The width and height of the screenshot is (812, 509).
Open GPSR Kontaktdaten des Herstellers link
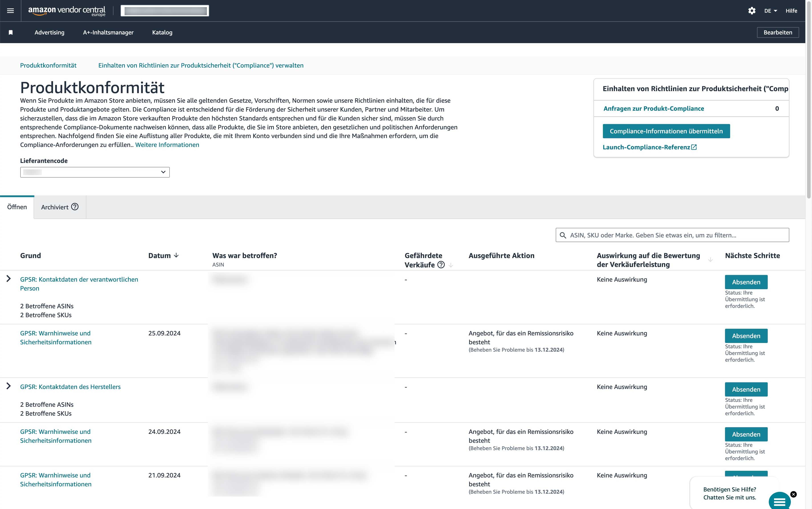[x=71, y=387]
